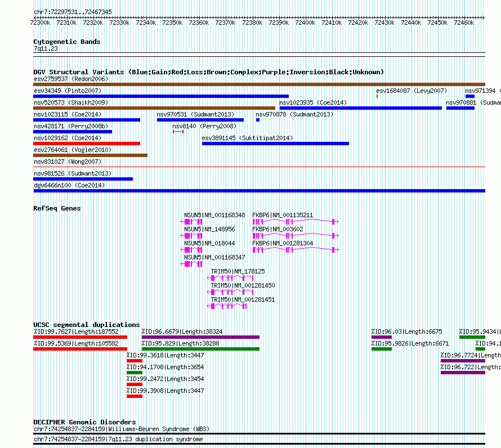Click the 72460k ruler tick label
The height and width of the screenshot is (448, 501).
464,23
